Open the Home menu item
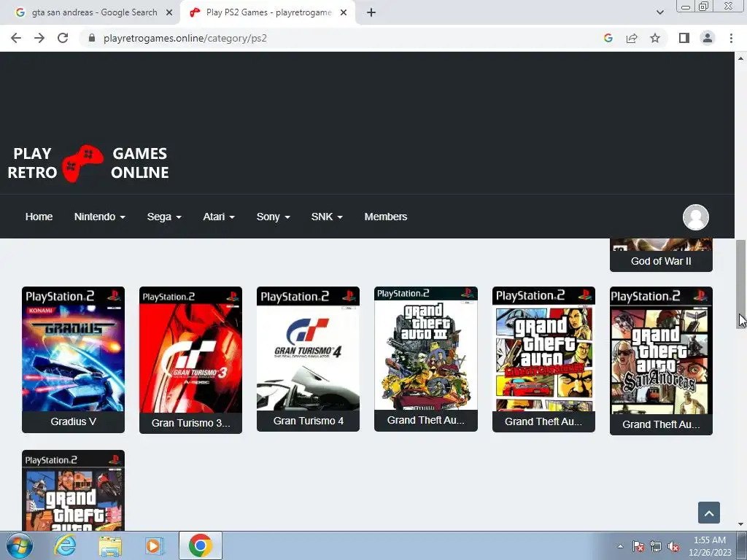The height and width of the screenshot is (560, 747). pos(39,217)
